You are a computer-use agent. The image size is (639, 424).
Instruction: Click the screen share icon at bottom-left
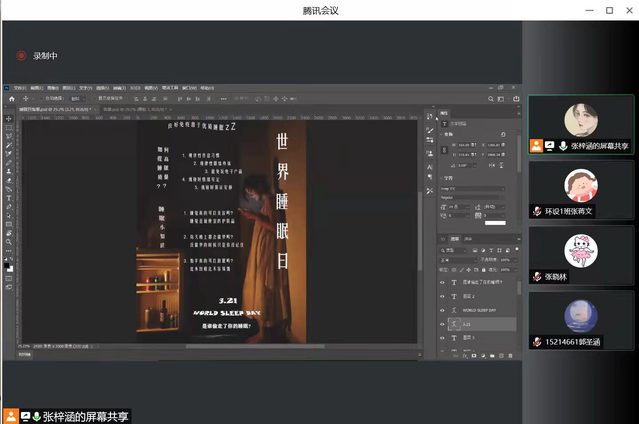(x=25, y=416)
